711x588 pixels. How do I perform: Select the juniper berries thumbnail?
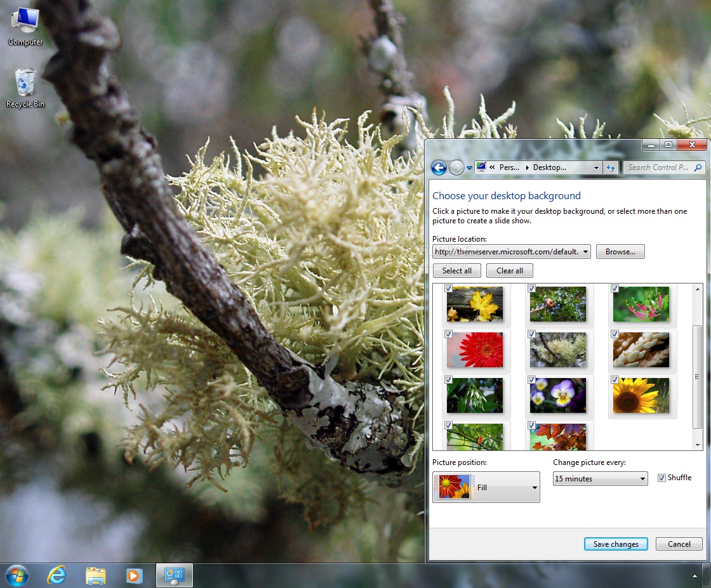point(558,304)
